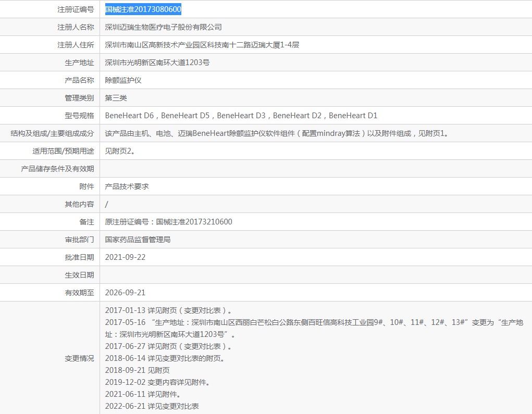Click the 附件 label
This screenshot has width=532, height=414.
point(86,186)
